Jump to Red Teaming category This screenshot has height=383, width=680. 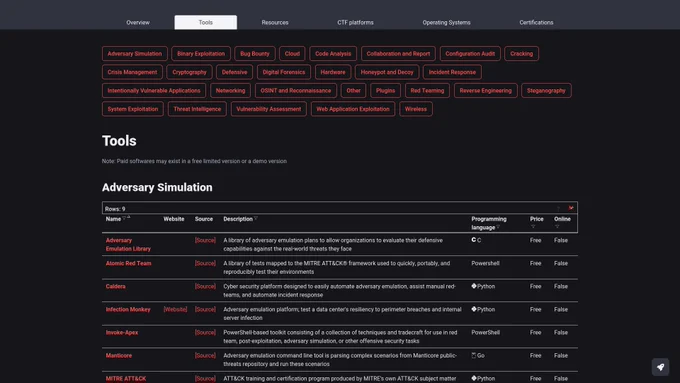tap(427, 91)
